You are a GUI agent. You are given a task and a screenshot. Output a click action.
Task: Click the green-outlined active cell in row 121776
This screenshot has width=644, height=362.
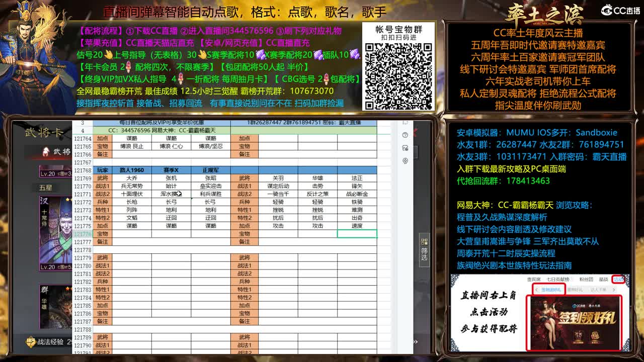click(357, 234)
